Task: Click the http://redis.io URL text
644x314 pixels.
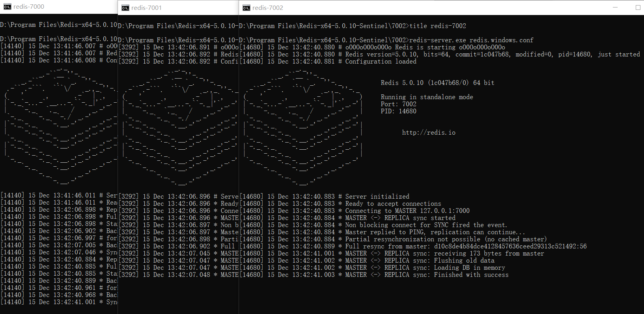Action: [429, 133]
